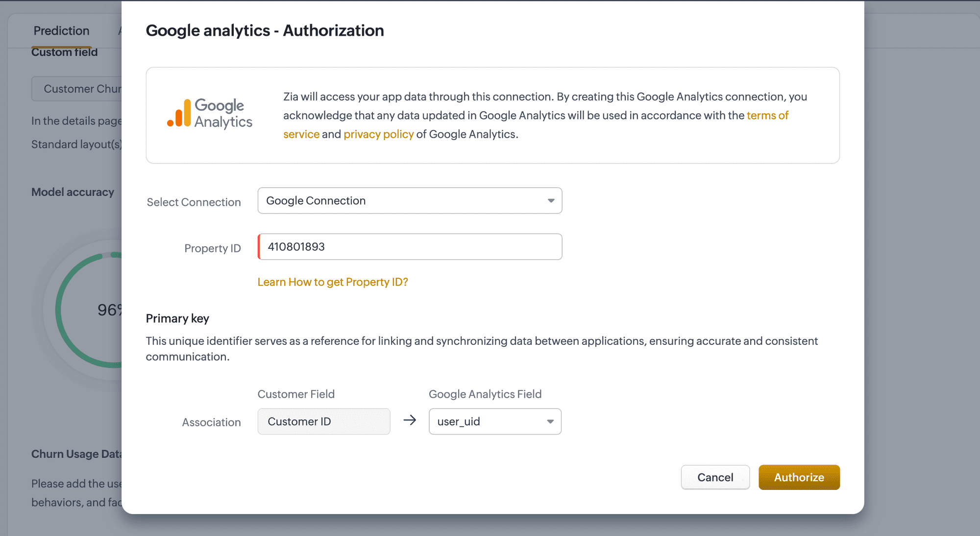Viewport: 980px width, 536px height.
Task: Open Learn How to get Property ID link
Action: coord(333,282)
